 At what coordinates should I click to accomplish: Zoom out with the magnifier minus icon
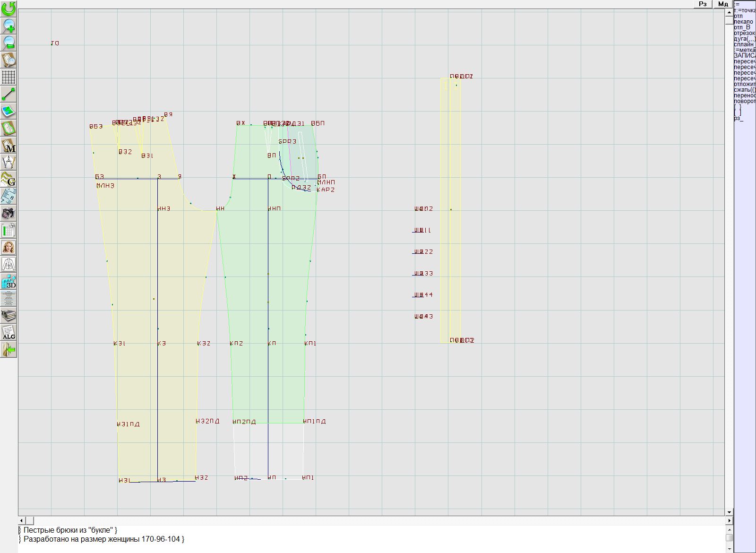pos(9,43)
